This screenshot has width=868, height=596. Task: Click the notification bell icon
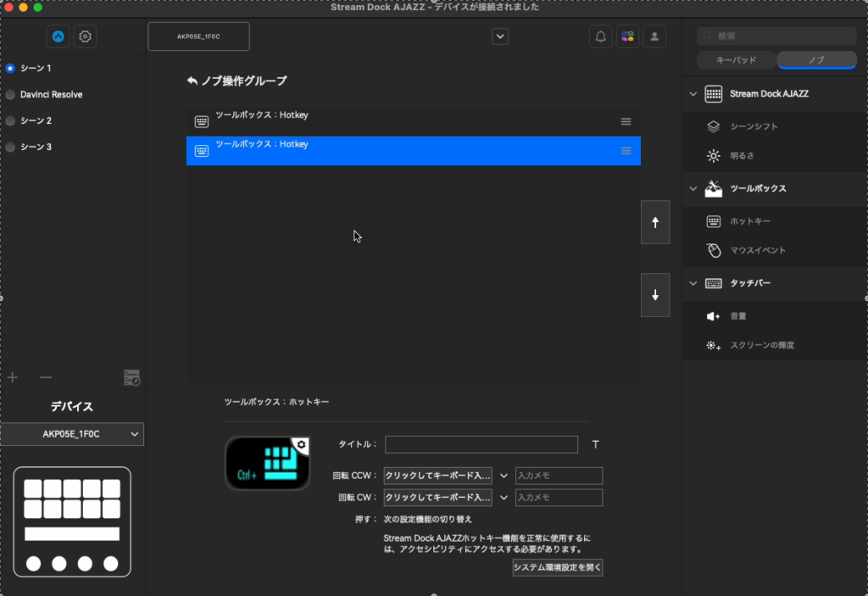(x=601, y=36)
